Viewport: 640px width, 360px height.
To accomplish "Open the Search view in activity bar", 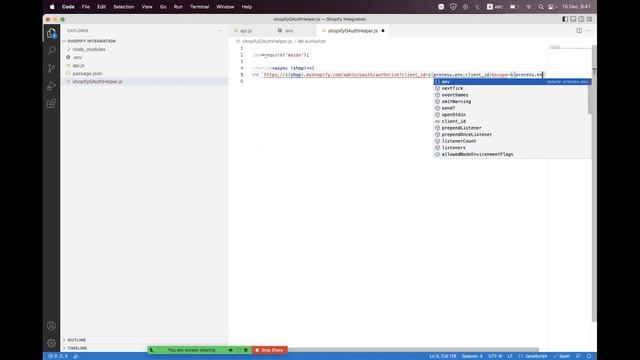I will [51, 50].
